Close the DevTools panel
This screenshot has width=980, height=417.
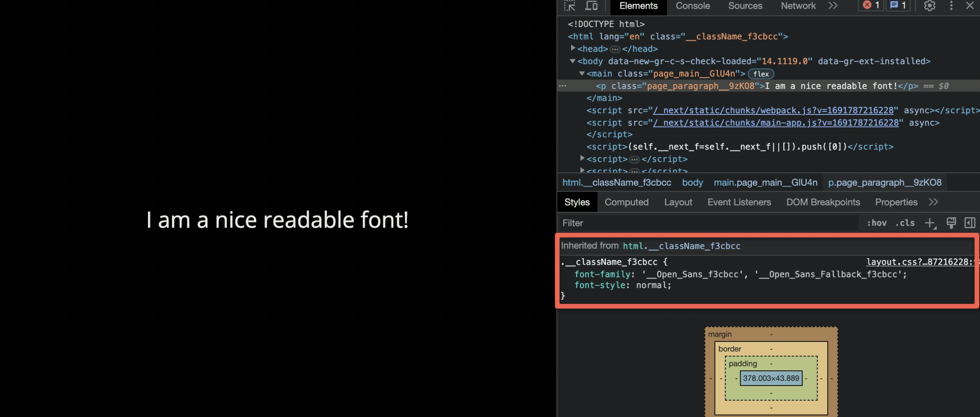pos(970,5)
